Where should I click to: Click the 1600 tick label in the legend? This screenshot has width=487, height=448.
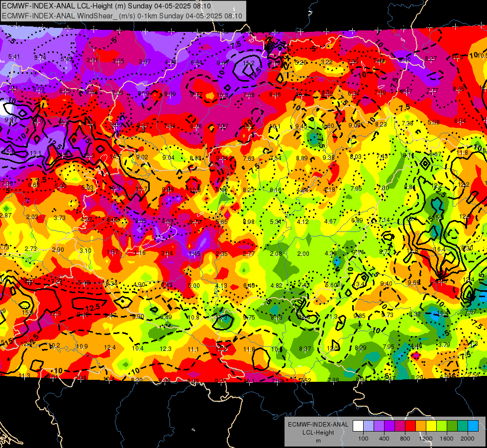pyautogui.click(x=447, y=439)
